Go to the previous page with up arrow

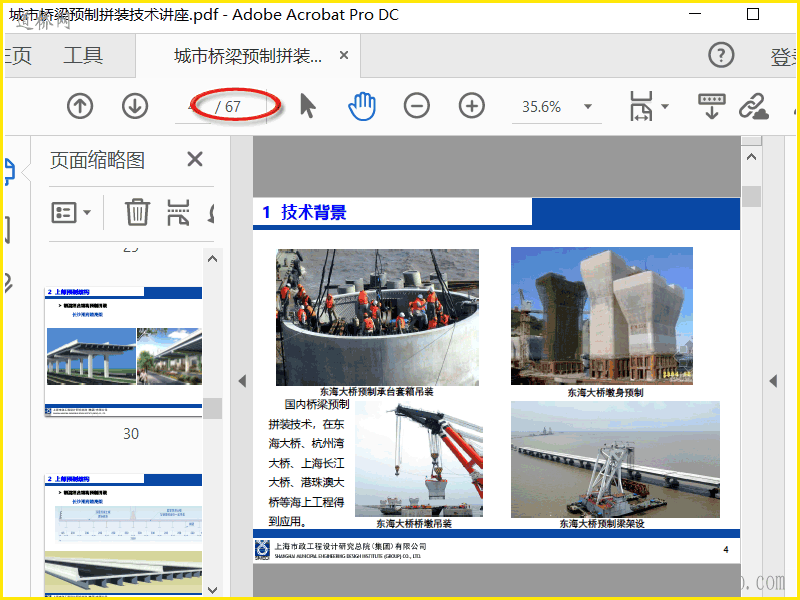click(80, 106)
